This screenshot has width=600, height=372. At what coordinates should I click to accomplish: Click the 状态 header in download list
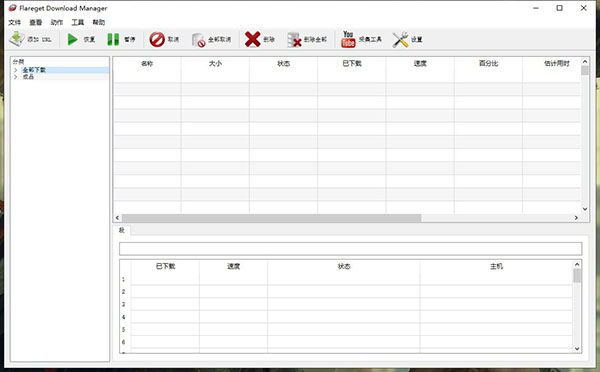tap(284, 64)
